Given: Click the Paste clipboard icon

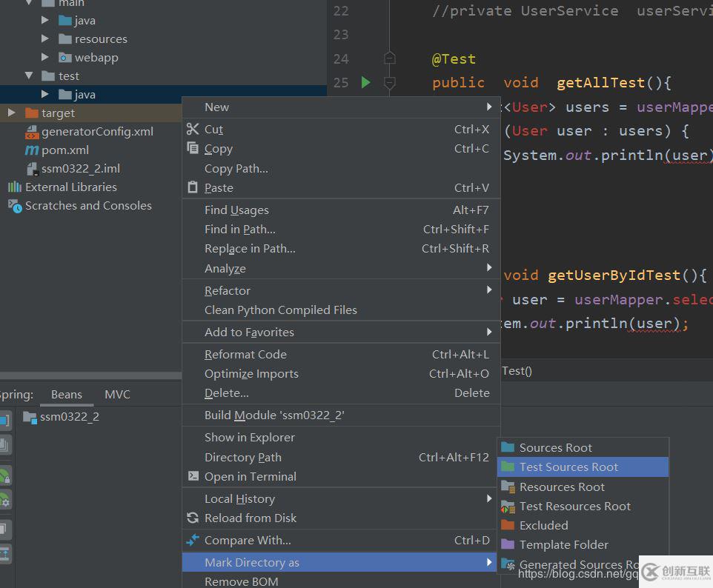Looking at the screenshot, I should 193,187.
